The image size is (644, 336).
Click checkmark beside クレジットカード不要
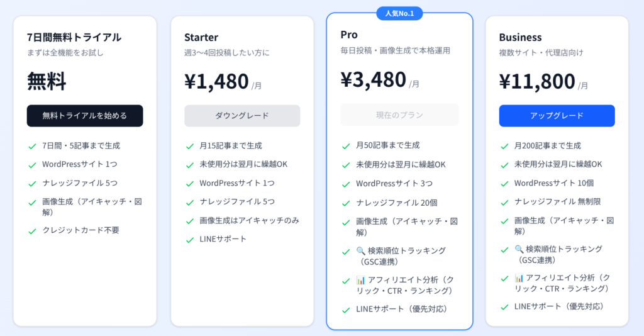click(x=32, y=231)
